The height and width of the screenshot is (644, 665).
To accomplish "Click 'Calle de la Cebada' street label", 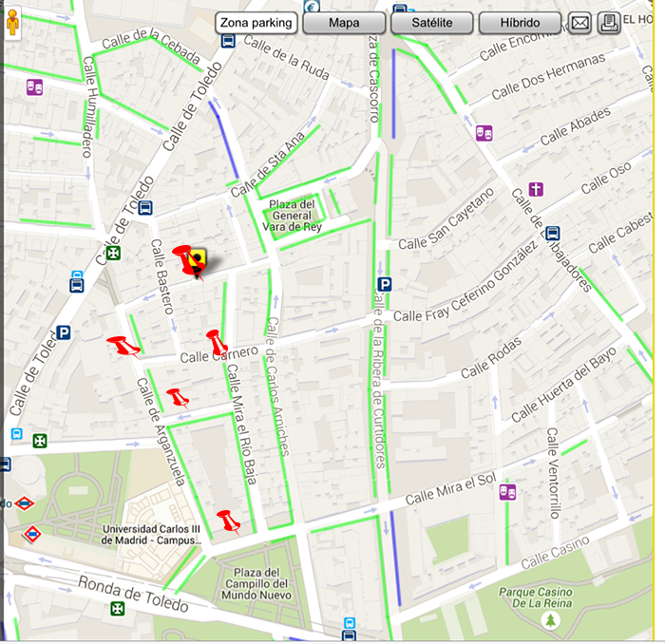I will (151, 45).
